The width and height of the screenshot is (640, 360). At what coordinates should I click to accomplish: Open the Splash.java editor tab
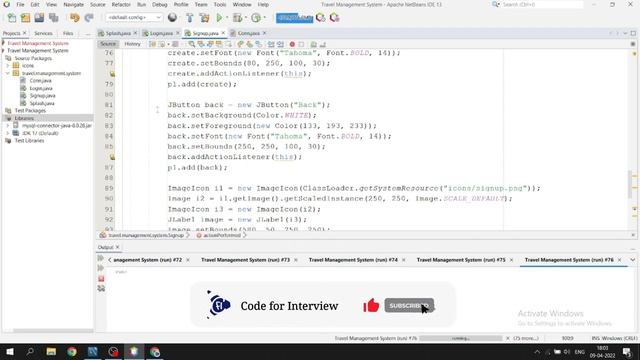[118, 33]
